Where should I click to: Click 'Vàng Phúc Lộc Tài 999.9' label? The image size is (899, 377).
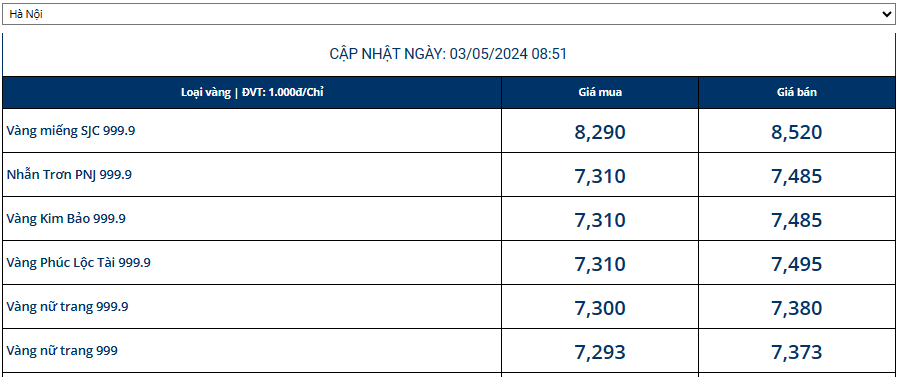[79, 263]
